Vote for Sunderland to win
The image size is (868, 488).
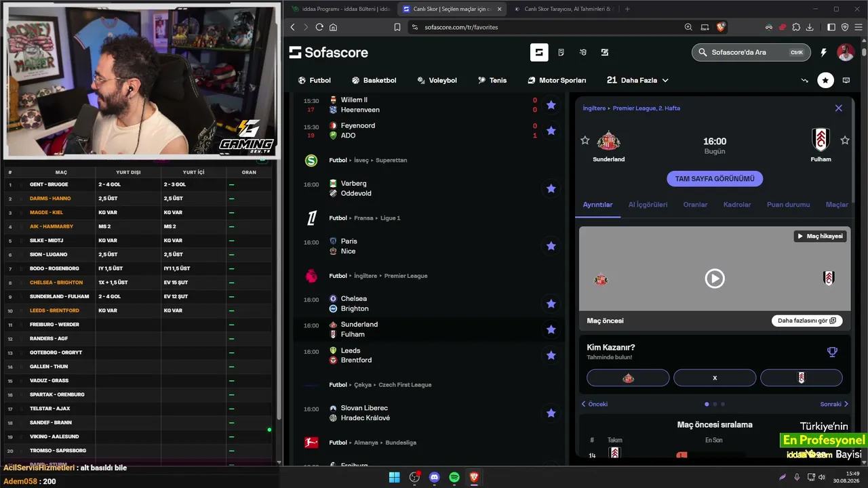pos(628,378)
